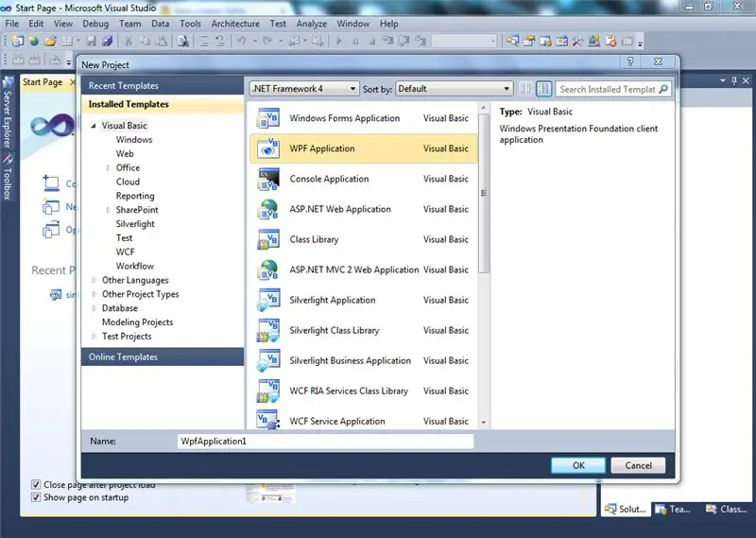This screenshot has width=756, height=538.
Task: Click the template list vertical scrollbar thumb
Action: coord(484,194)
